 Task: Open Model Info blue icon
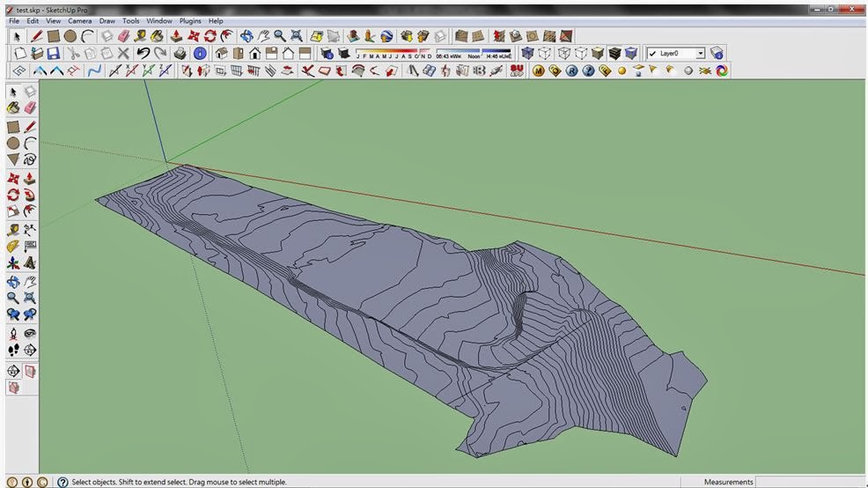(x=200, y=53)
